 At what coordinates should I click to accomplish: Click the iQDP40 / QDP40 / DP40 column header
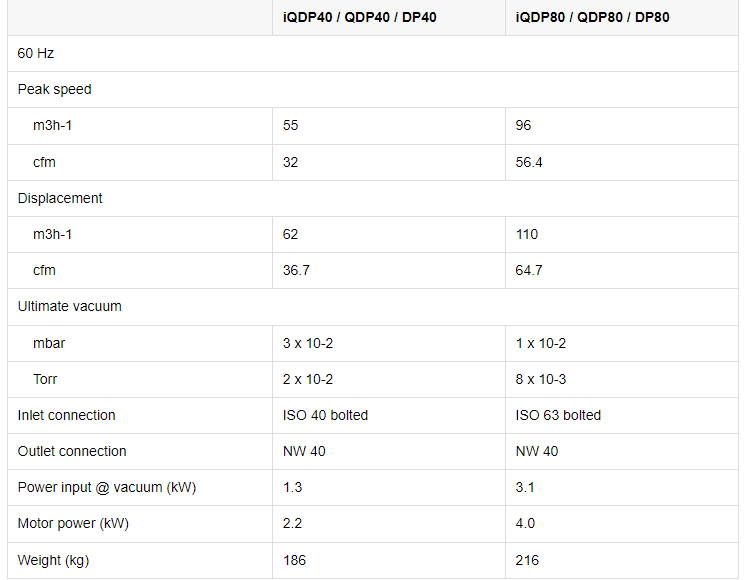(359, 17)
